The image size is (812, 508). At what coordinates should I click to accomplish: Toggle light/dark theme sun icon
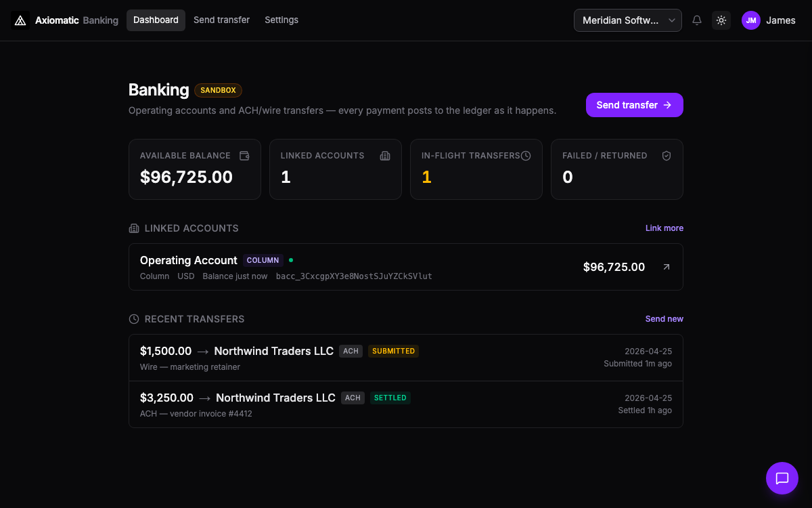[x=721, y=20]
